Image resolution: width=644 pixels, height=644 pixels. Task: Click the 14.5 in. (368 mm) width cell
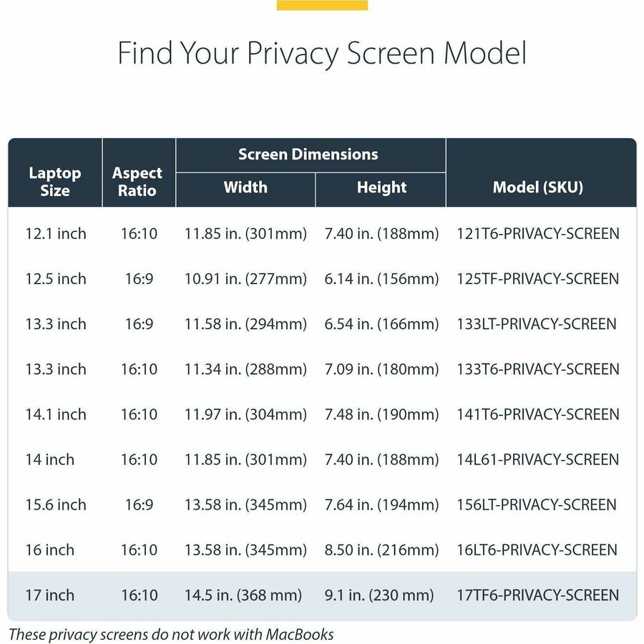[243, 595]
